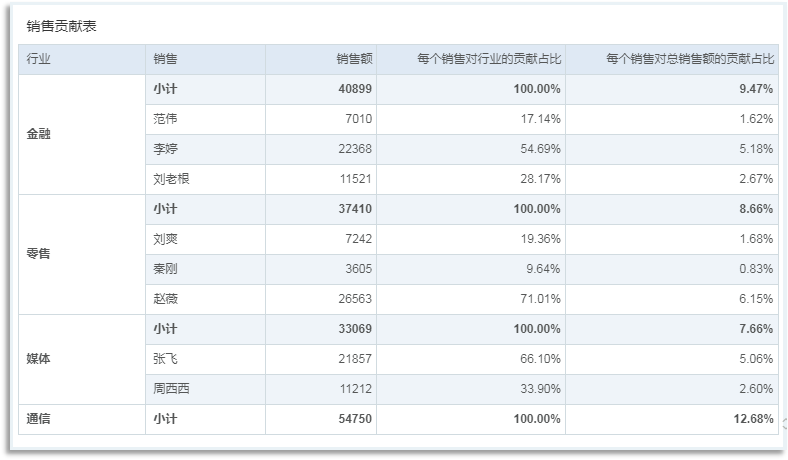This screenshot has height=460, width=788.
Task: Select sales amount 26563 cell
Action: coord(355,299)
